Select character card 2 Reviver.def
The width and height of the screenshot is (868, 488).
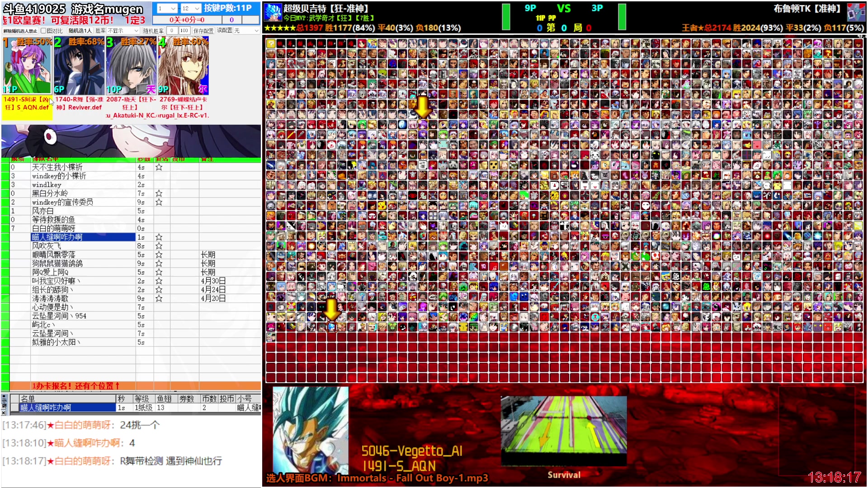pyautogui.click(x=79, y=75)
